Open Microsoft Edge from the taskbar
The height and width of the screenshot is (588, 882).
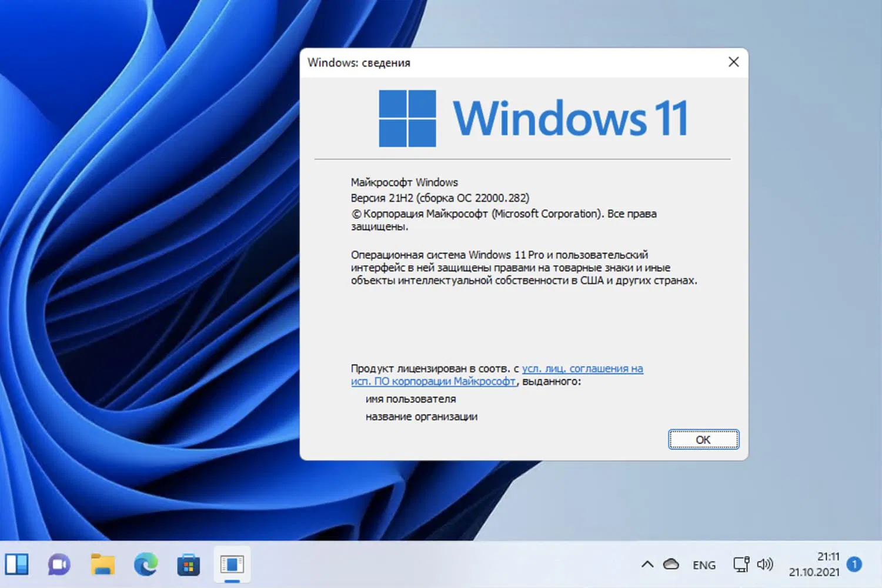point(145,564)
